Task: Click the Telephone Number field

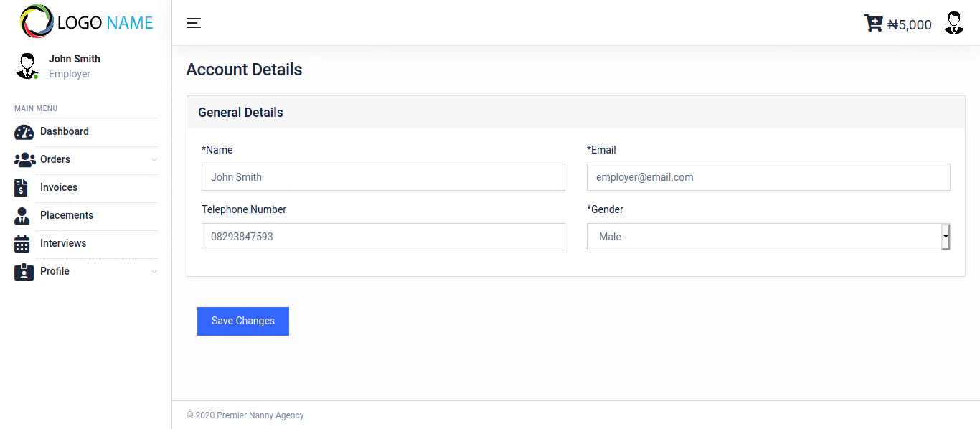Action: [383, 237]
